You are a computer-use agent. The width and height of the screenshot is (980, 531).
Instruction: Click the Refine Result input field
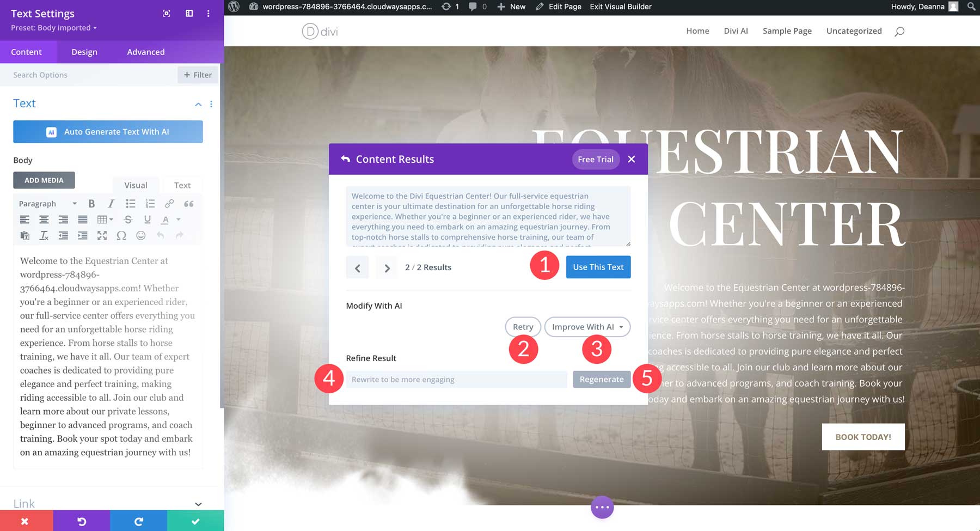[x=456, y=380]
